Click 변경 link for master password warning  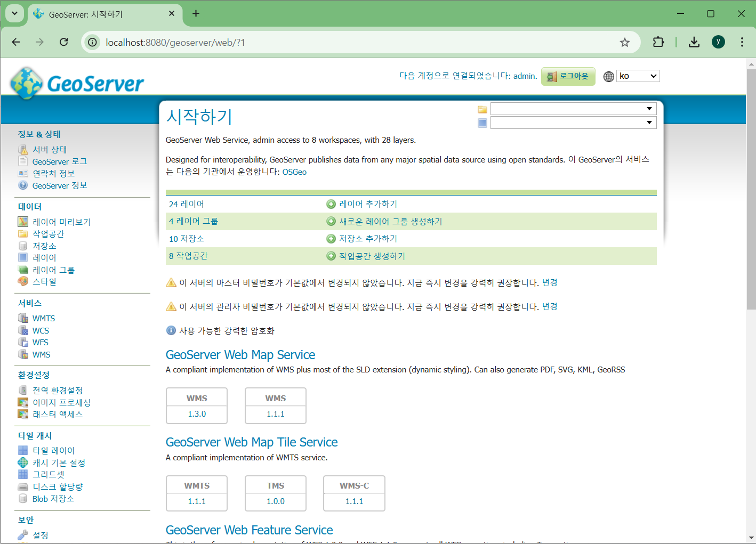pos(550,282)
